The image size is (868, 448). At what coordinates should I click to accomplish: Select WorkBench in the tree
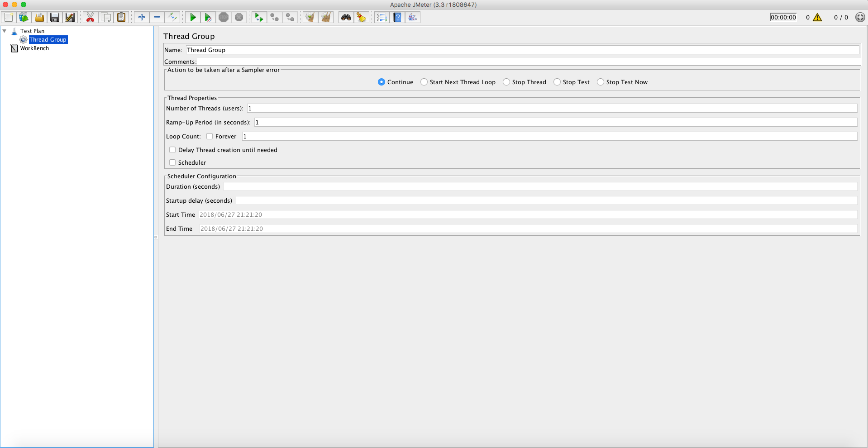[x=34, y=48]
